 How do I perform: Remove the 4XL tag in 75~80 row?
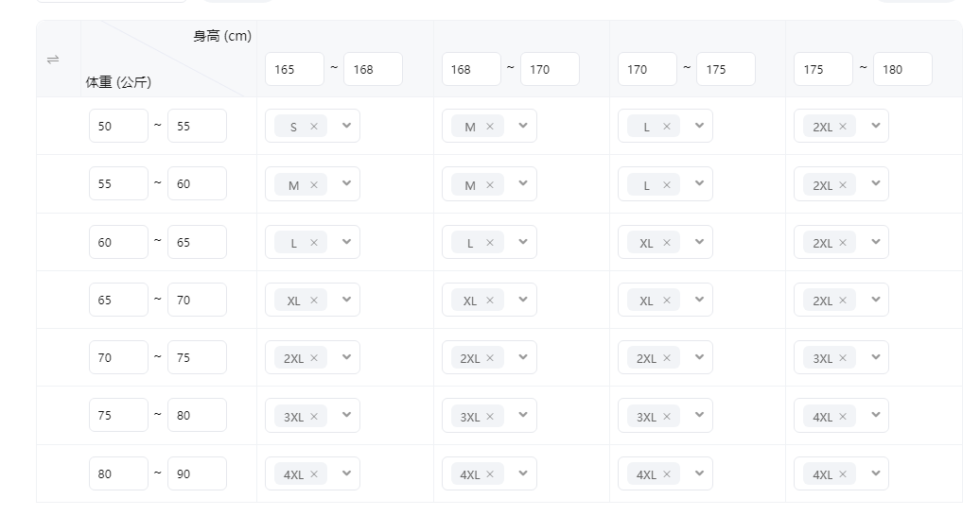843,417
